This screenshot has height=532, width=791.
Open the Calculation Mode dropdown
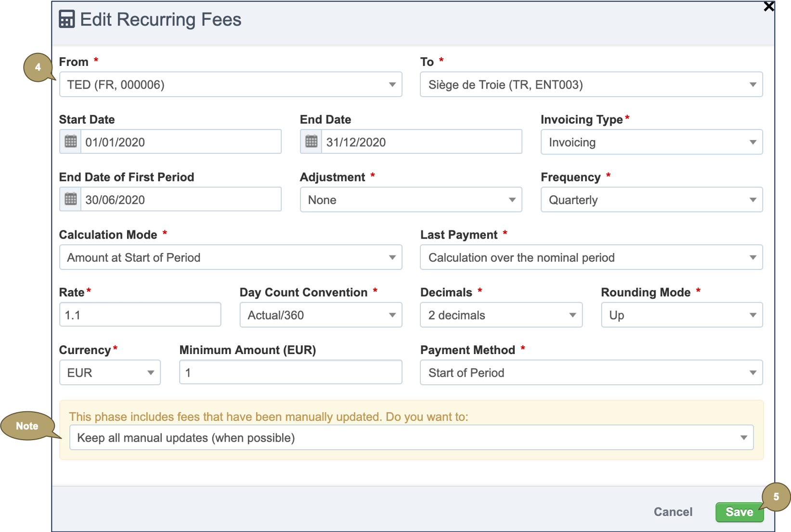230,258
